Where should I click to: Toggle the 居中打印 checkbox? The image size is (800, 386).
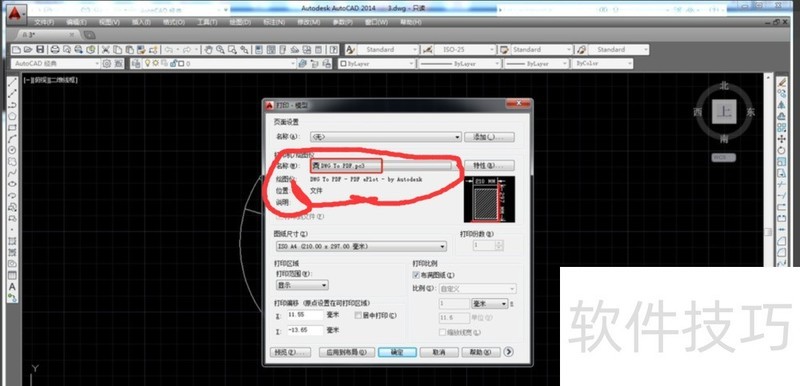tap(358, 316)
